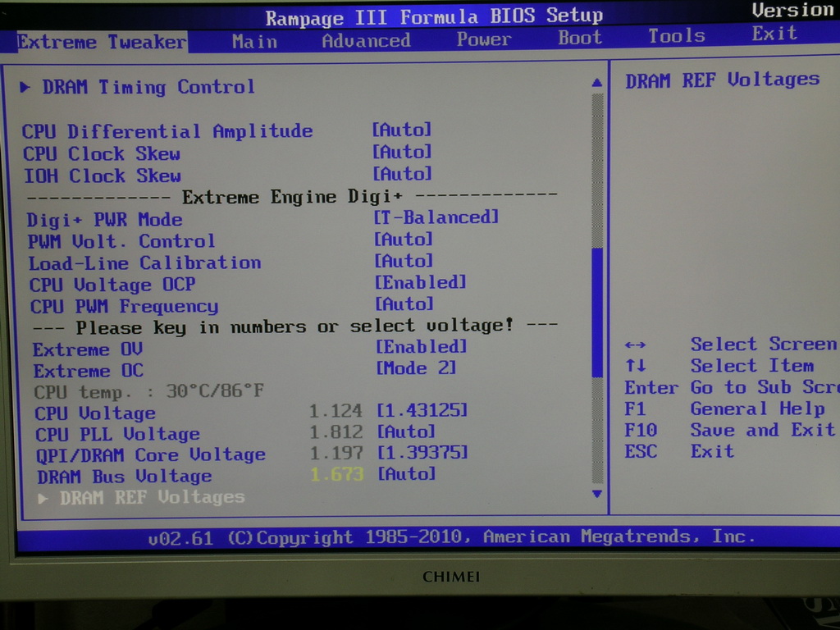Select the IOH Clock Skew label
Viewport: 840px width, 630px height.
[103, 176]
